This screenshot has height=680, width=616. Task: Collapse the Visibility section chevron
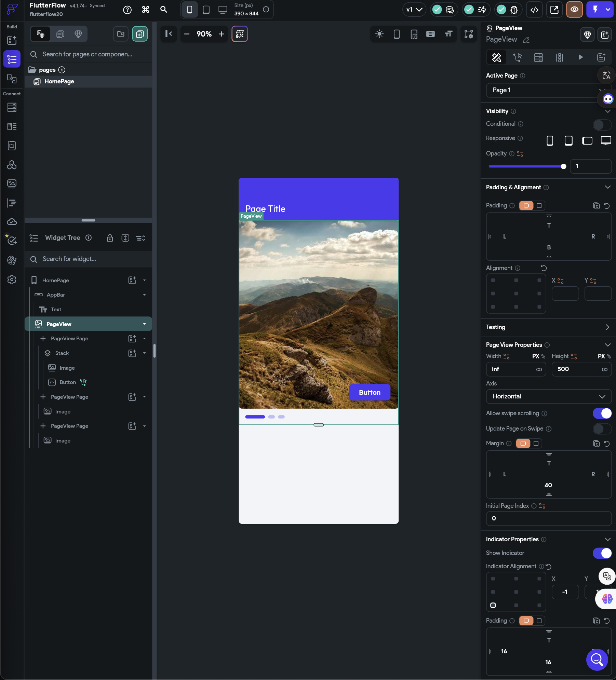[607, 111]
